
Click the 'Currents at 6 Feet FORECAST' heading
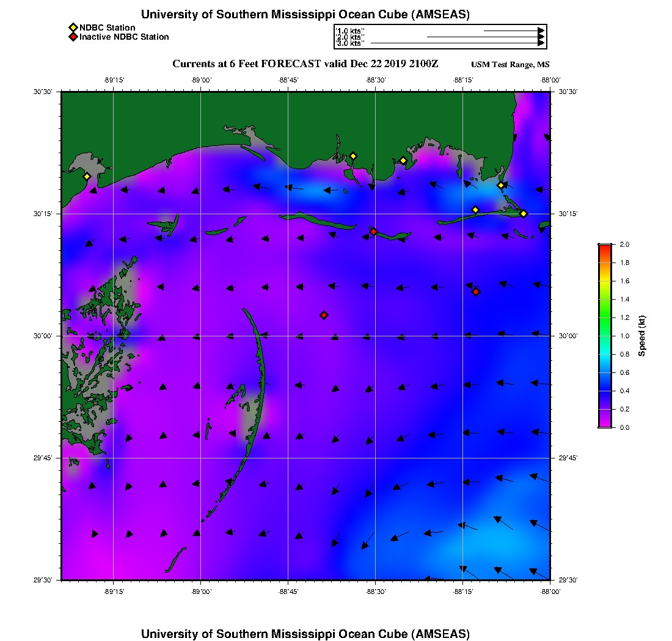pyautogui.click(x=305, y=64)
